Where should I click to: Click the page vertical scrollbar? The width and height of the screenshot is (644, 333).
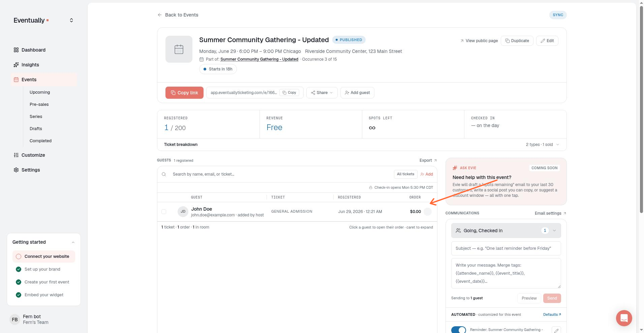642,110
